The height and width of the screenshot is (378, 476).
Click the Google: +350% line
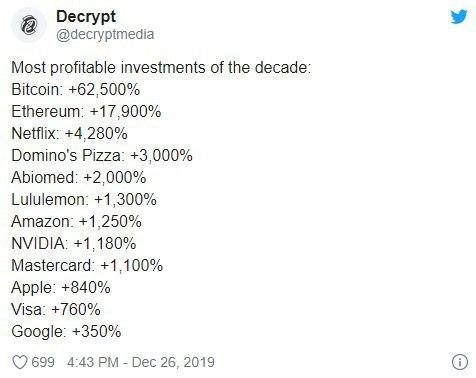[66, 331]
